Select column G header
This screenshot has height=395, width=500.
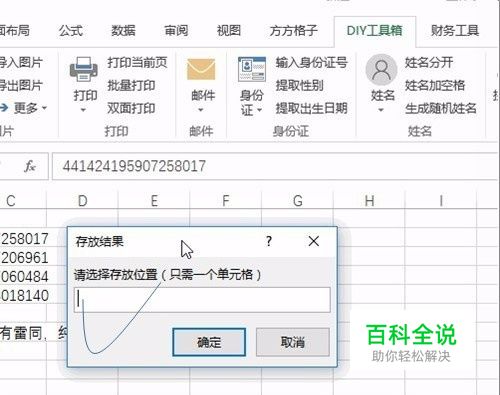coord(297,201)
